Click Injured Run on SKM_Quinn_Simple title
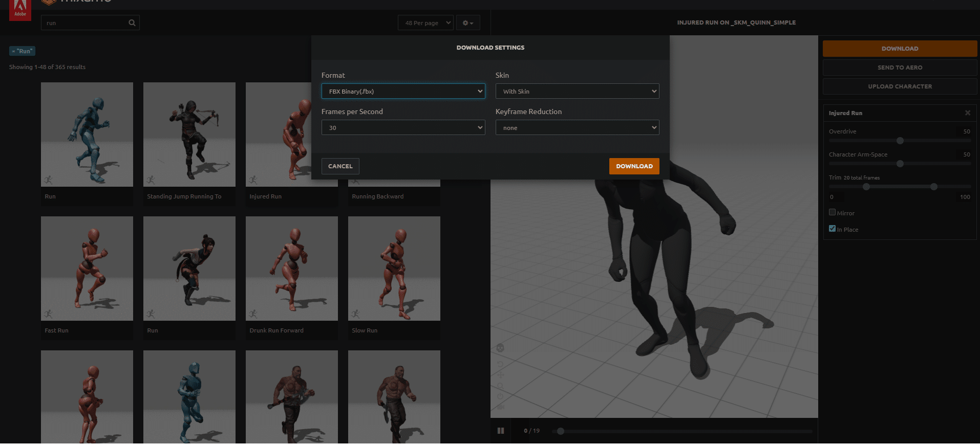980x445 pixels. tap(736, 23)
